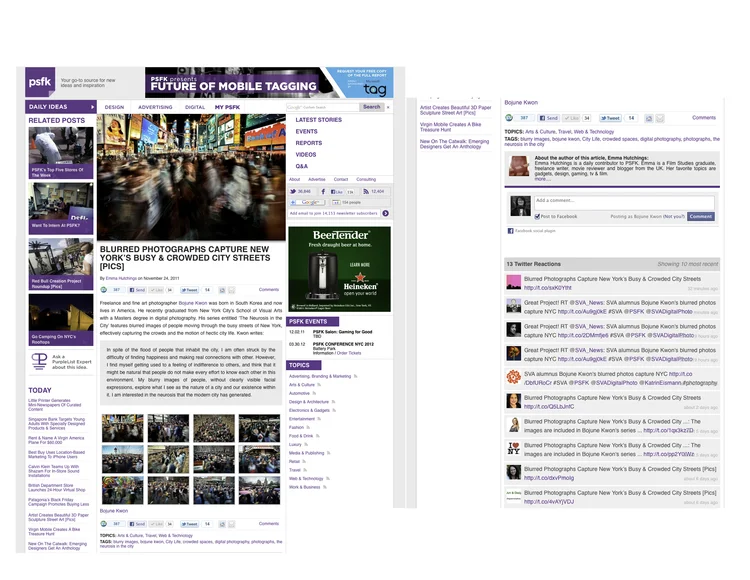The image size is (750, 580).
Task: Open the Advertising navigation tab
Action: point(155,107)
